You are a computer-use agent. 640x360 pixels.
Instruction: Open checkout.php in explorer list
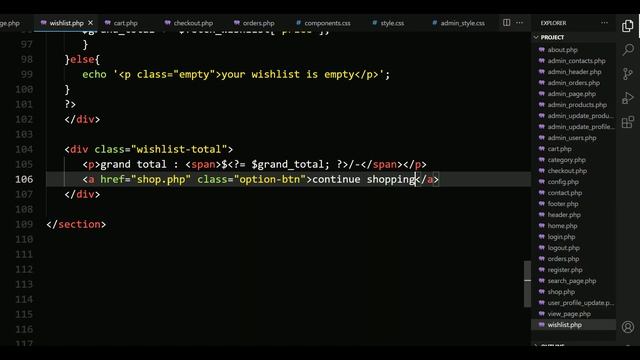(567, 171)
